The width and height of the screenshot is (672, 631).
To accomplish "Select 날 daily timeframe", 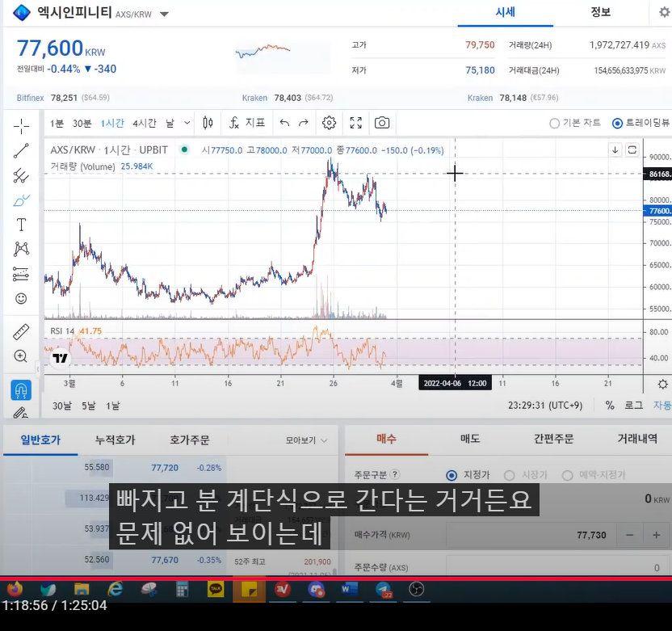I will [x=170, y=124].
